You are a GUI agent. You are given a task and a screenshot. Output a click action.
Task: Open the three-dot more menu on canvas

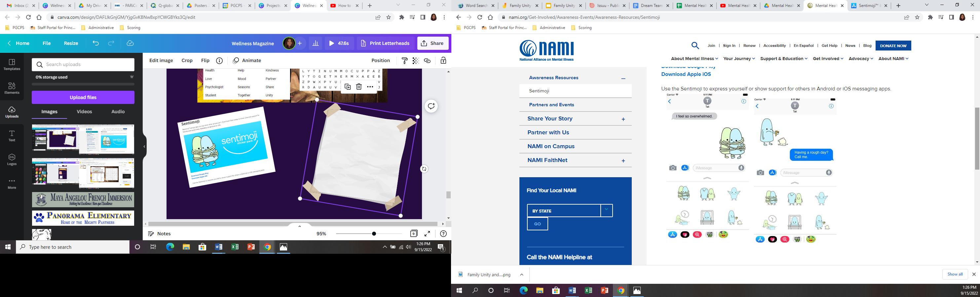(370, 87)
